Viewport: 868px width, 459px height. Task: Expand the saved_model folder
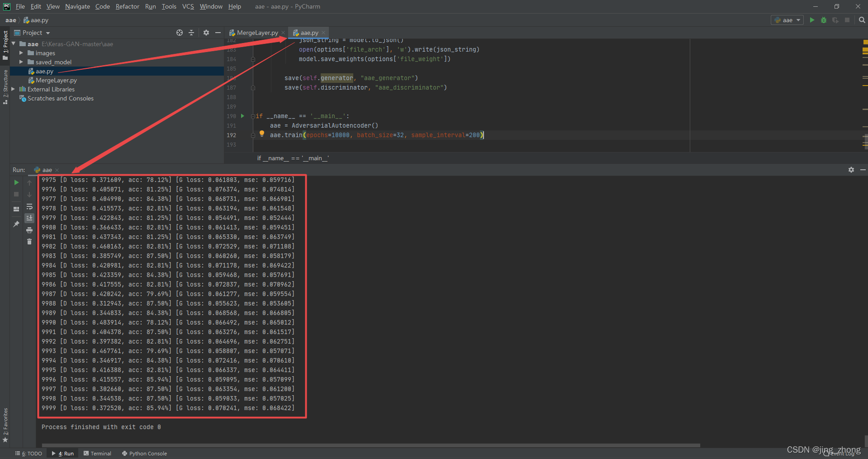tap(21, 62)
